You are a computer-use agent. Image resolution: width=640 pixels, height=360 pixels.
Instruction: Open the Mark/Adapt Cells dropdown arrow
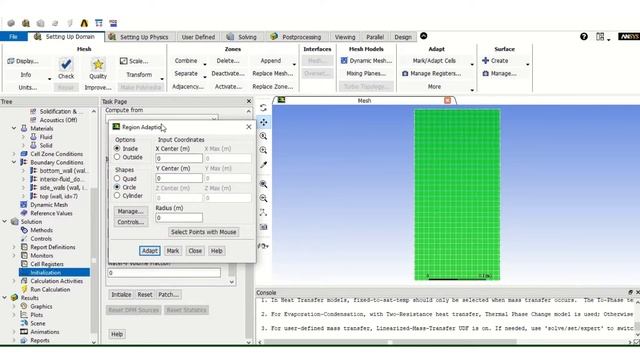pyautogui.click(x=472, y=64)
